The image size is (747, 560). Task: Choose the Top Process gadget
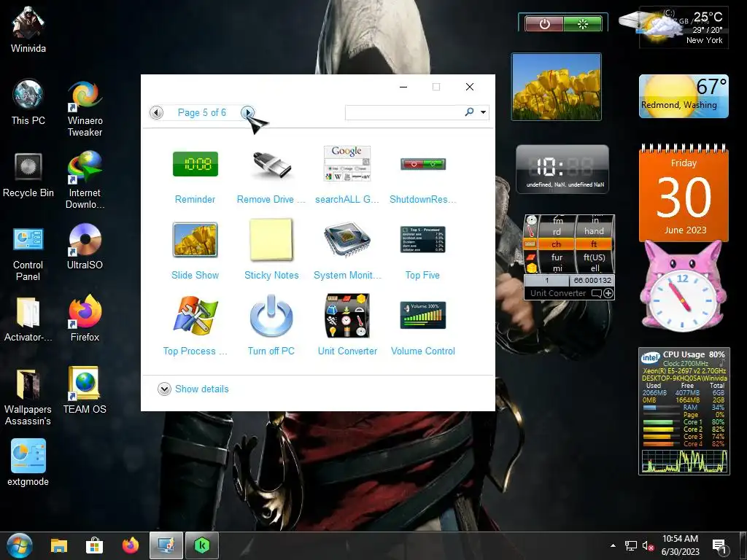click(195, 315)
